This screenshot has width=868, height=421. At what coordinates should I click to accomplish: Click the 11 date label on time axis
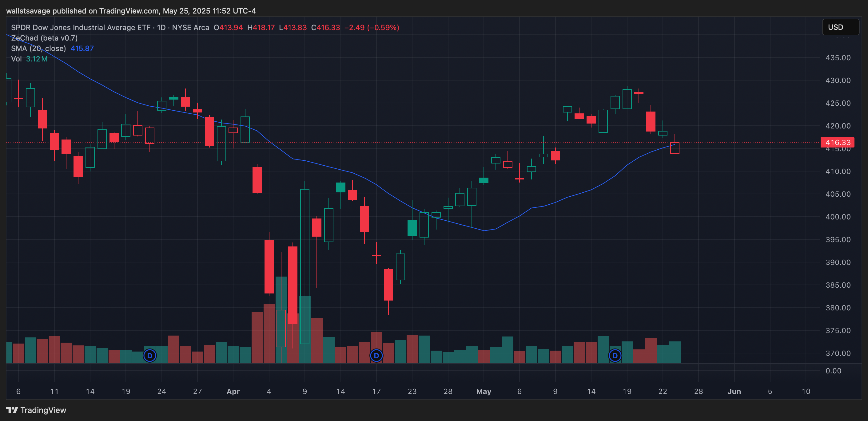[54, 391]
